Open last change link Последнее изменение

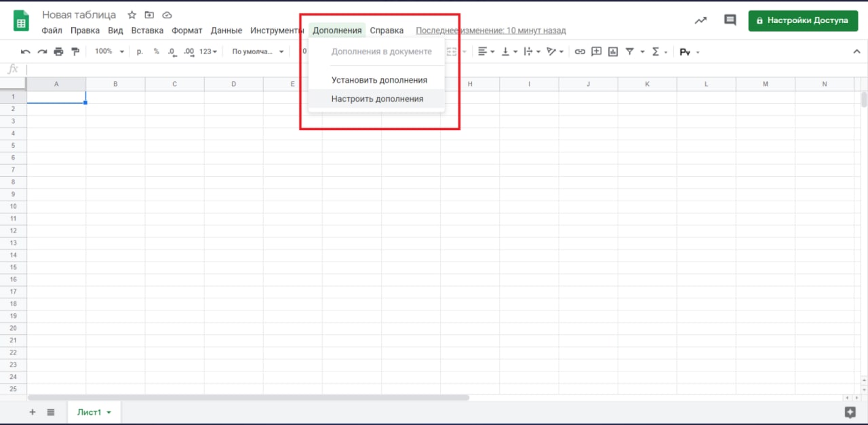[x=490, y=31]
